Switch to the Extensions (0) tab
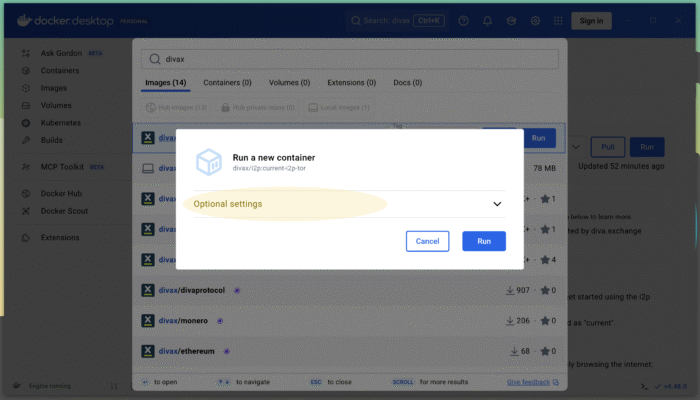This screenshot has width=700, height=400. coord(351,83)
